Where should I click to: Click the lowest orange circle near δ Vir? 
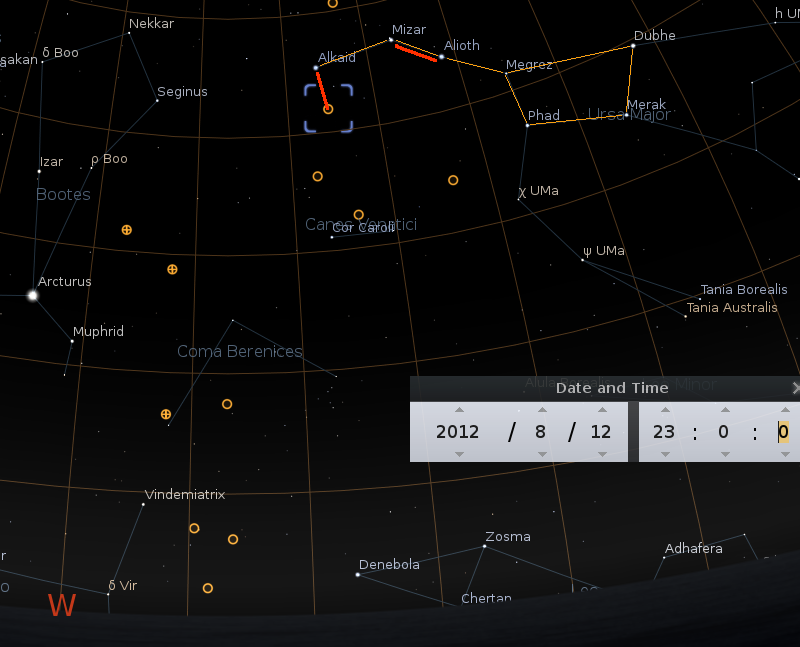[208, 588]
